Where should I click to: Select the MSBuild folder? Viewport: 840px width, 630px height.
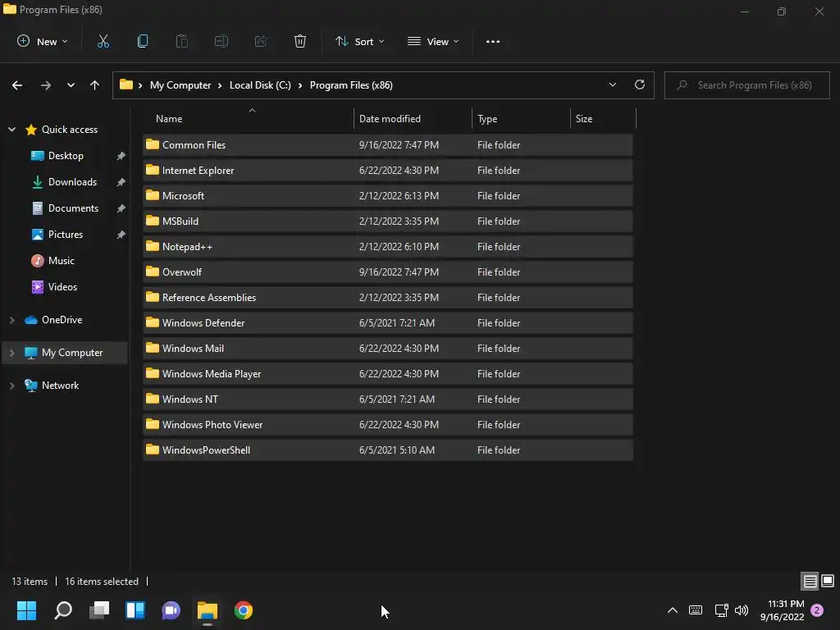click(388, 221)
